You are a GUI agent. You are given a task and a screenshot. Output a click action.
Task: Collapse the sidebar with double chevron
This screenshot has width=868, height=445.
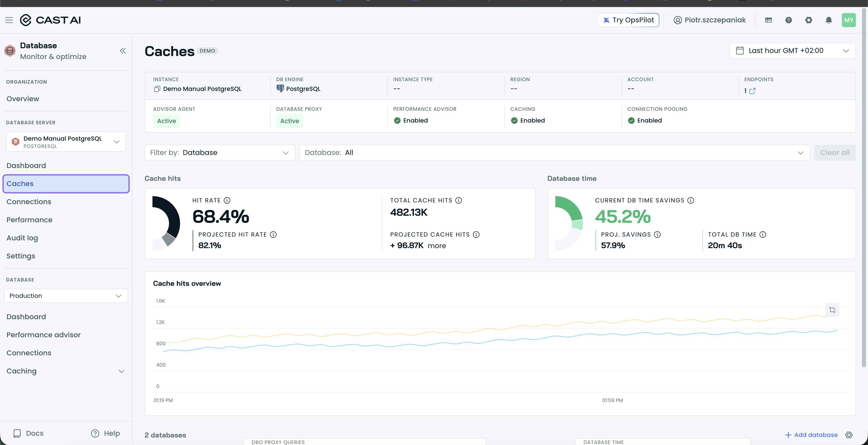coord(123,51)
